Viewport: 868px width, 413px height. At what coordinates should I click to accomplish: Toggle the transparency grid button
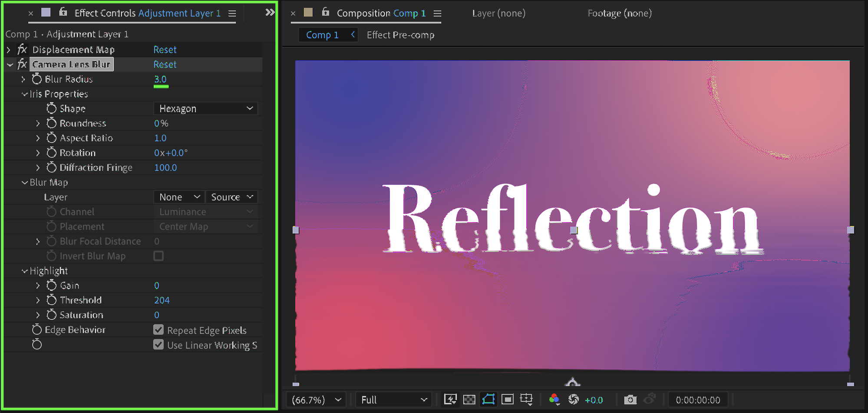469,400
